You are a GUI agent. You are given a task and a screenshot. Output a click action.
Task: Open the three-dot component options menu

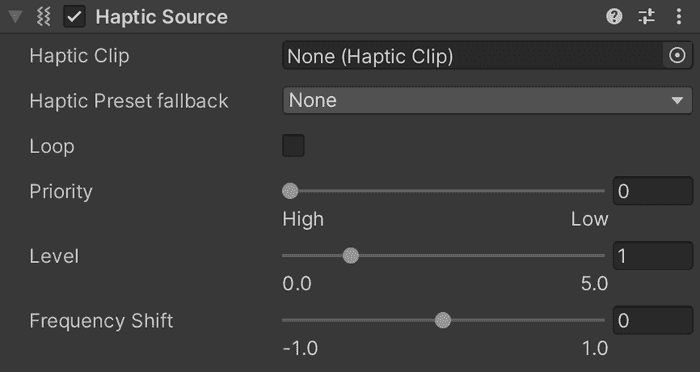[679, 17]
